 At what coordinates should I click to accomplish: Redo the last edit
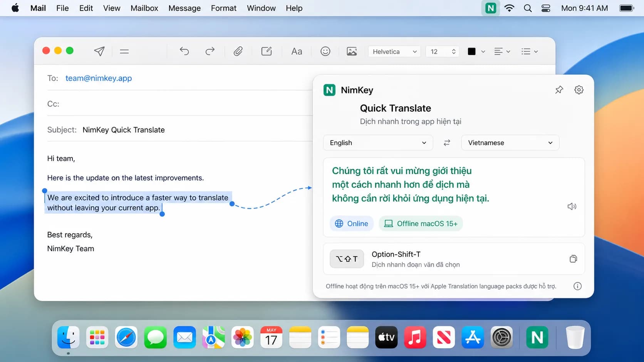210,51
